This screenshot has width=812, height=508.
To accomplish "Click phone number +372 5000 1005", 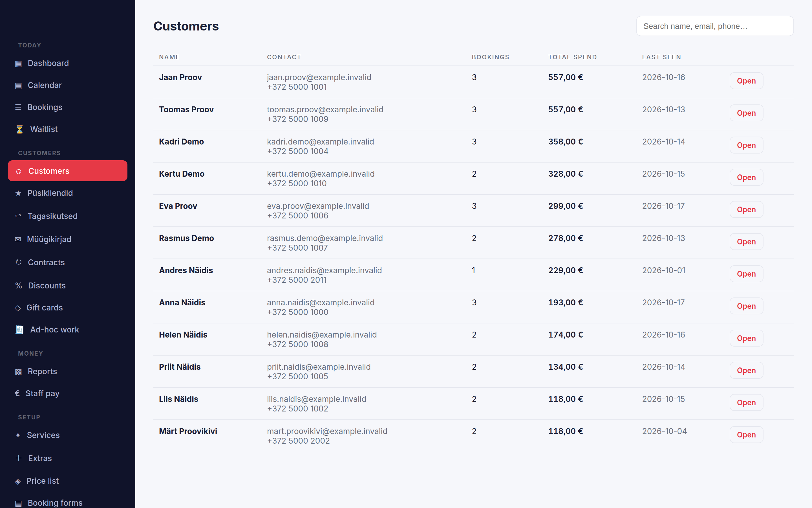I will [x=297, y=377].
